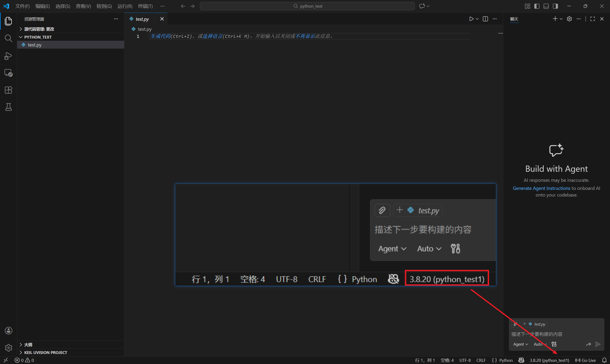Open chat settings via the gear icon

point(569,19)
